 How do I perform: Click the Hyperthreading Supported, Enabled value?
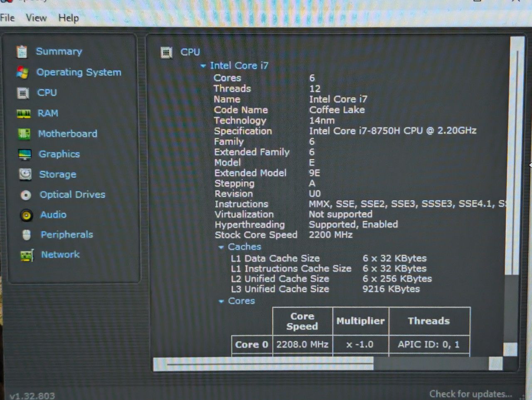pos(353,225)
